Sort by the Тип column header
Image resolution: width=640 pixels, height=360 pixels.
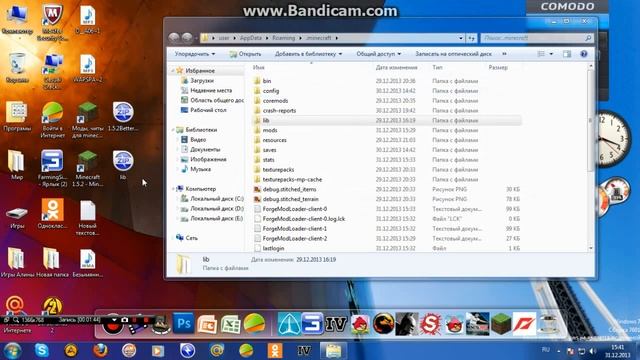coord(437,67)
